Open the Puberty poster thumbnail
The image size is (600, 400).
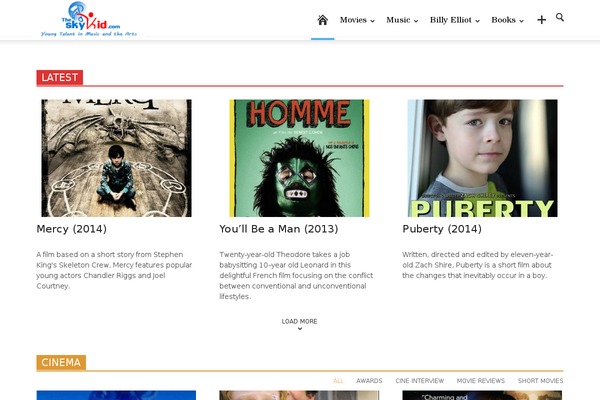(x=483, y=158)
